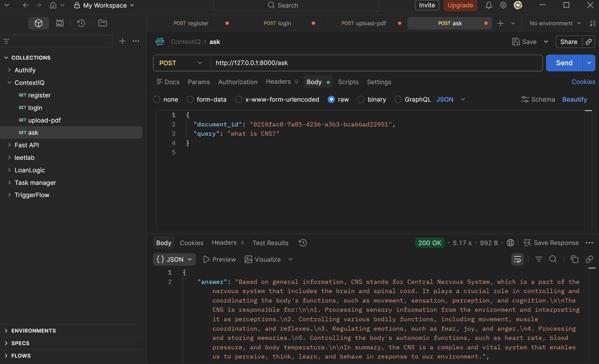
Task: Click the response link icon
Action: click(x=589, y=259)
